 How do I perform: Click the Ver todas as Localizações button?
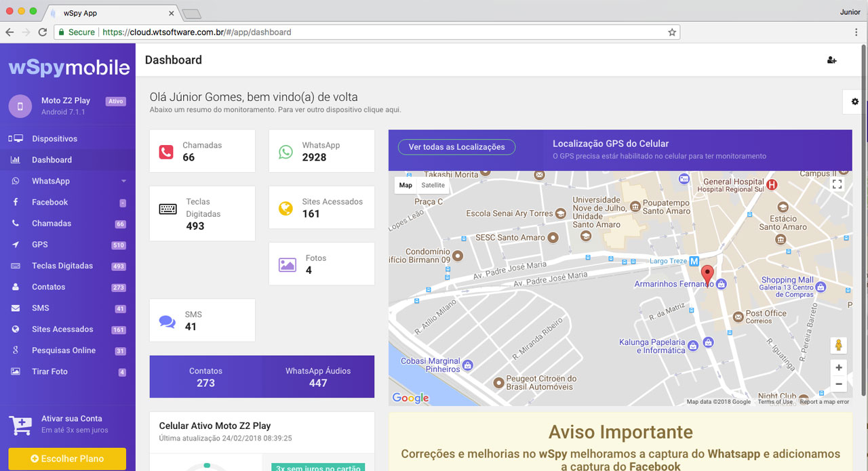(456, 147)
